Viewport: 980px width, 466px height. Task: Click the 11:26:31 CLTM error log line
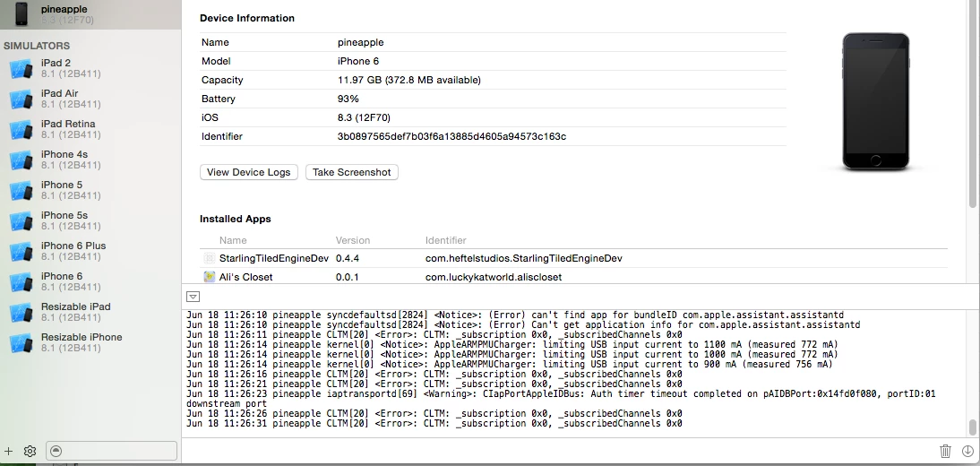tap(434, 424)
